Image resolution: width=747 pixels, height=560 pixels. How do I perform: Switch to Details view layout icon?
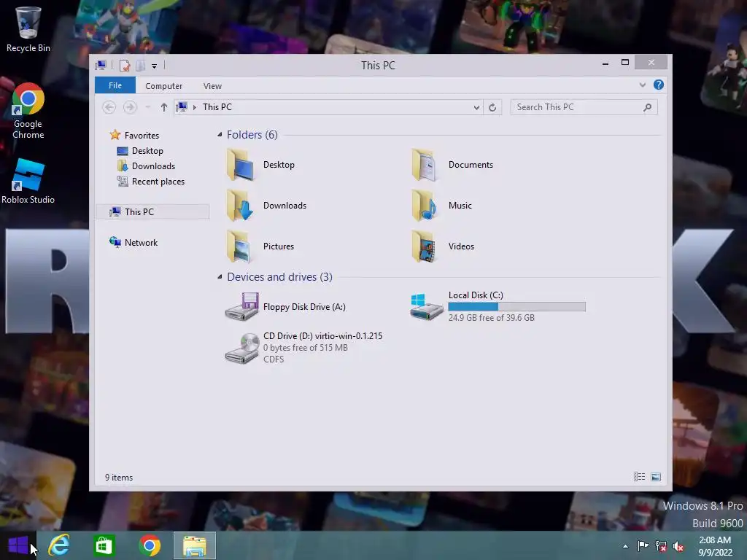[x=639, y=477]
